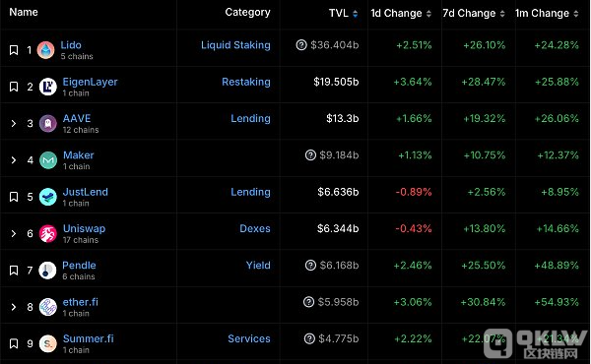Expand Uniswap sub-protocols chevron
Viewport: 591px width, 364px height.
pos(14,233)
